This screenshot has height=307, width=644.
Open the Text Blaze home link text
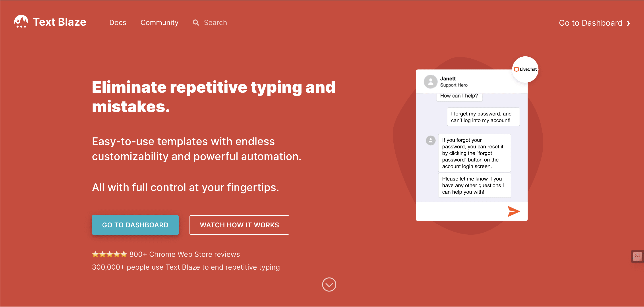tap(60, 22)
